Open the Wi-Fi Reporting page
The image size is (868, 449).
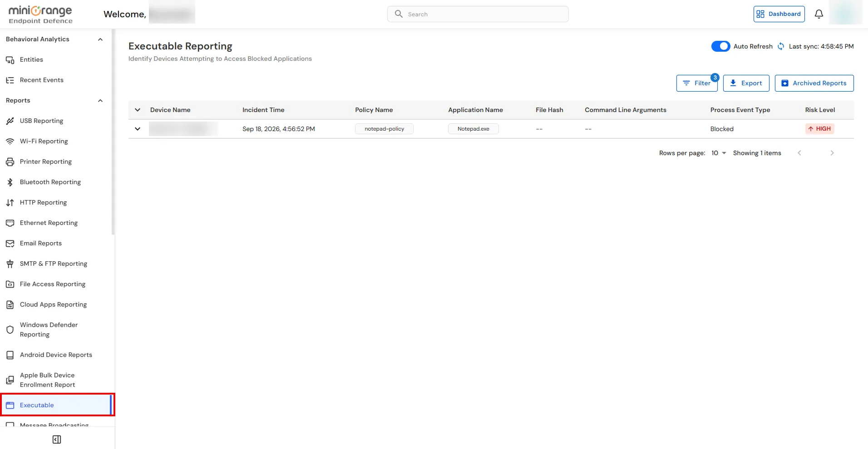click(x=44, y=142)
